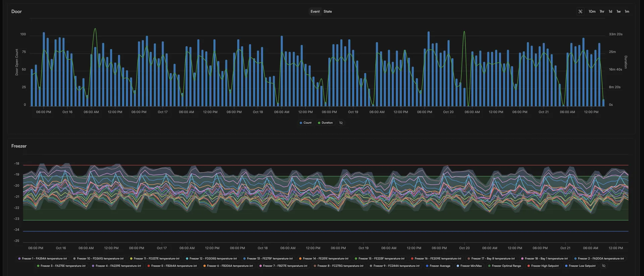Toggle Freezer 9 - FC244A series
Image resolution: width=644 pixels, height=276 pixels.
(x=394, y=266)
